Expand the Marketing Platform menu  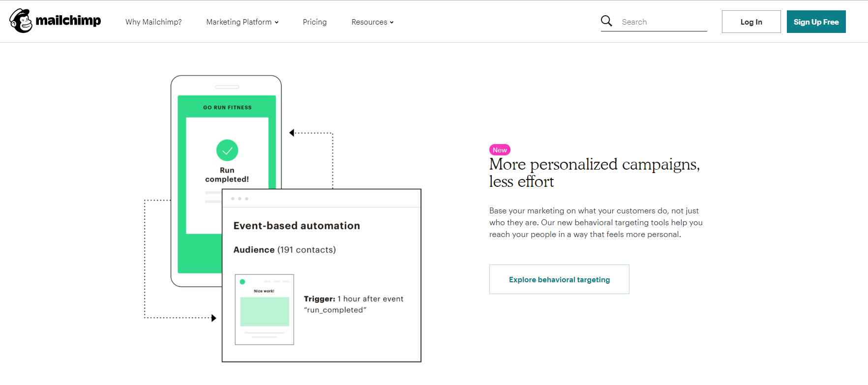(x=242, y=22)
